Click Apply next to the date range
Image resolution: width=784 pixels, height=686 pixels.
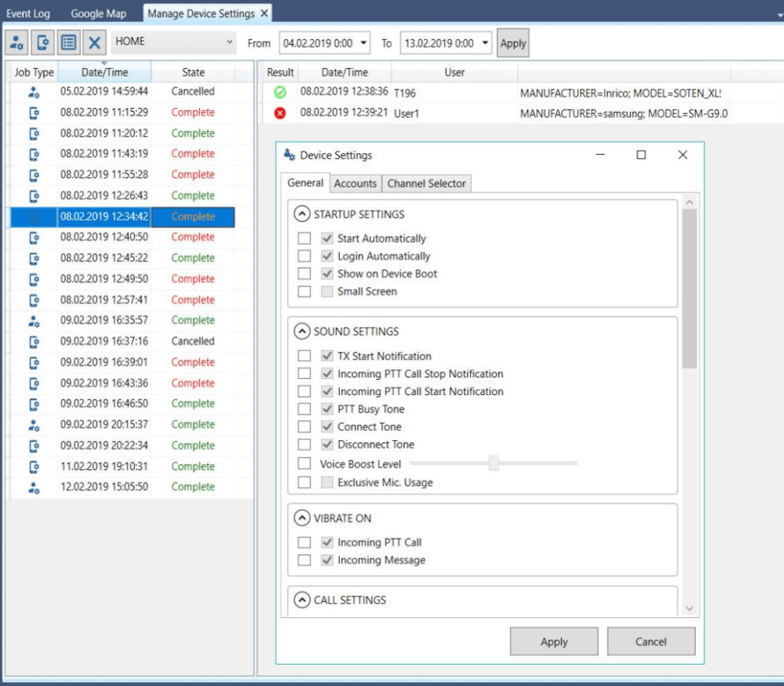coord(513,44)
